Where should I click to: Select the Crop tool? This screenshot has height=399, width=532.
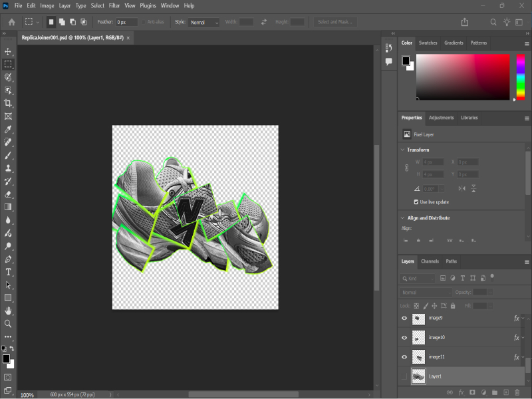pyautogui.click(x=8, y=103)
